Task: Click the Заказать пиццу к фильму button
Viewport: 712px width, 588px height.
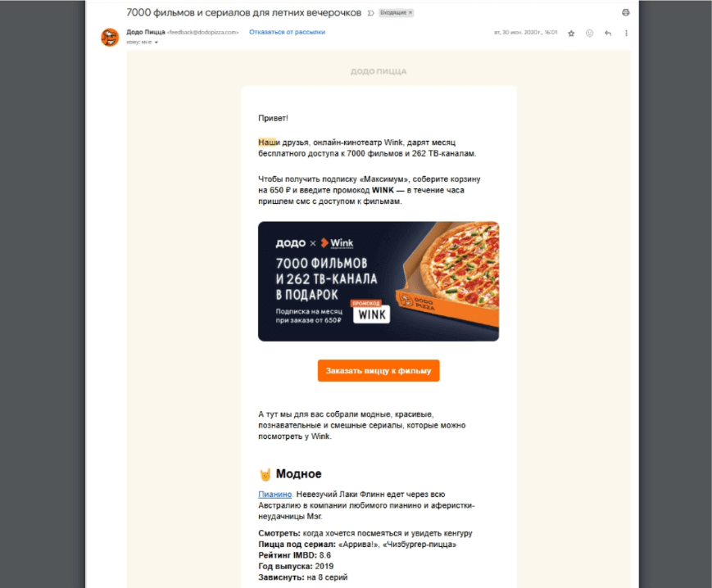Action: click(x=379, y=371)
